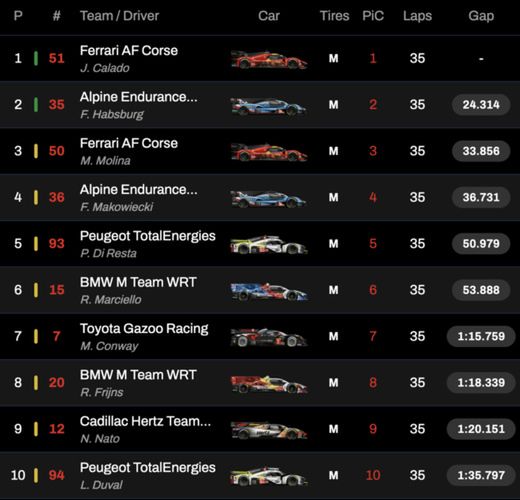This screenshot has width=520, height=500.
Task: Click the Gap column header
Action: [x=481, y=16]
